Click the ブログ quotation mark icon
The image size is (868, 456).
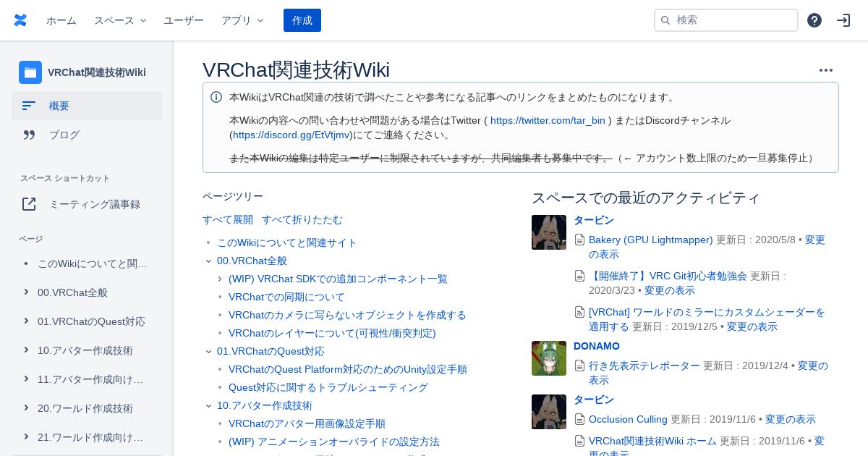click(29, 135)
